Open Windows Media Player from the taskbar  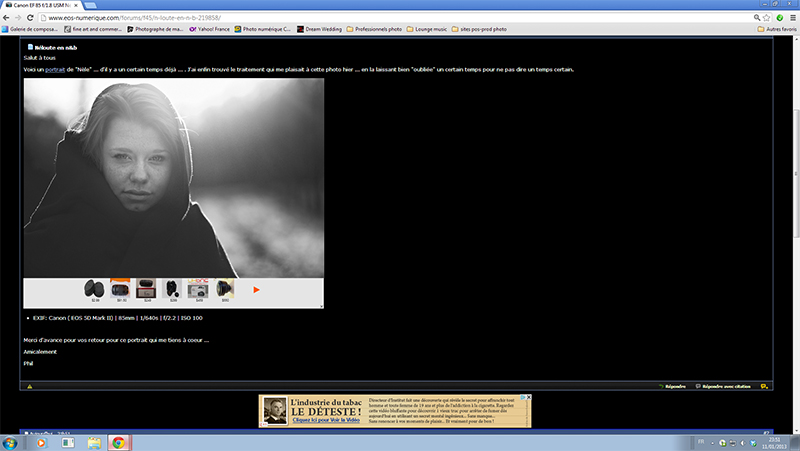pyautogui.click(x=39, y=441)
